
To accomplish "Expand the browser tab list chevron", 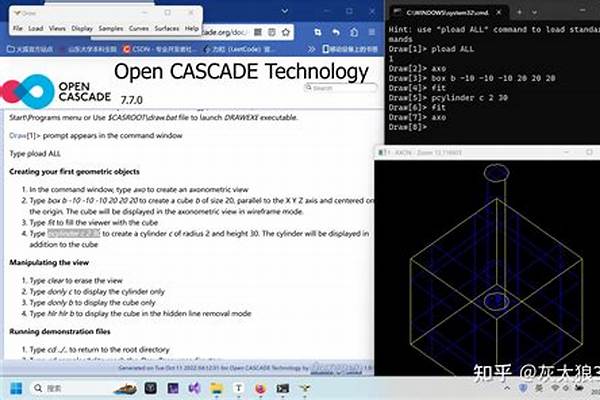I will pyautogui.click(x=285, y=11).
